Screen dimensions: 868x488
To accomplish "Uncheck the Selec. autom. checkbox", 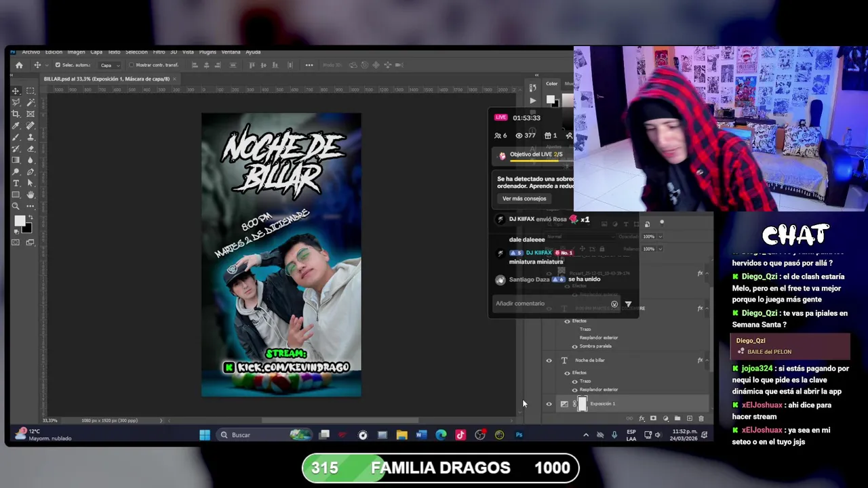I will pos(58,65).
